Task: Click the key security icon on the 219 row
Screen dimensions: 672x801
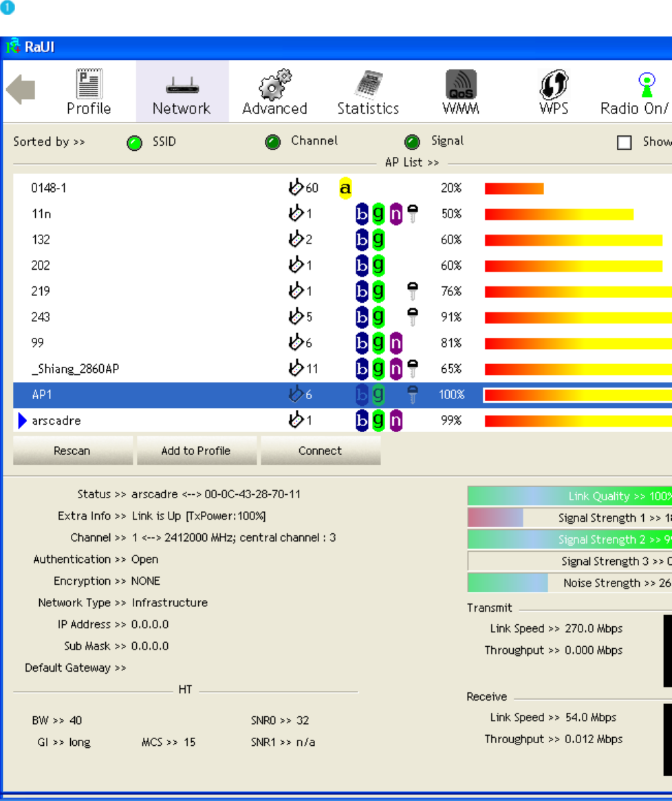Action: pyautogui.click(x=413, y=291)
